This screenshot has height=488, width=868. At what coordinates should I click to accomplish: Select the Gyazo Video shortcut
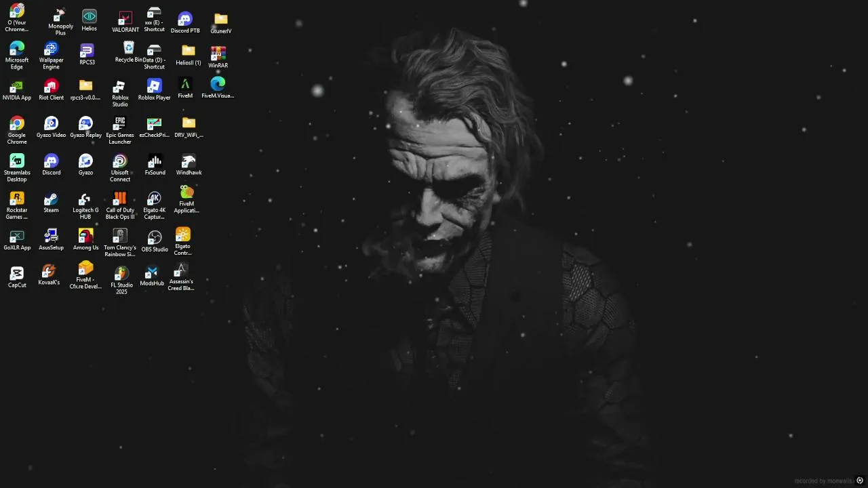(51, 127)
